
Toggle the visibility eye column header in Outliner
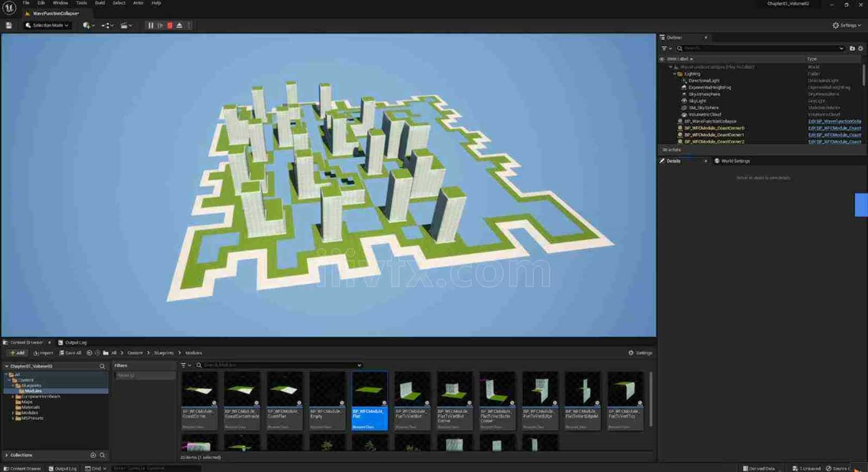(662, 59)
